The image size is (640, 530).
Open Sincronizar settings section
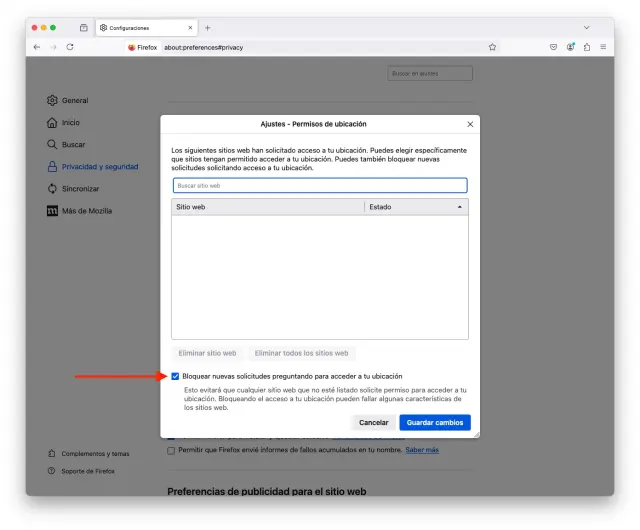pyautogui.click(x=80, y=188)
